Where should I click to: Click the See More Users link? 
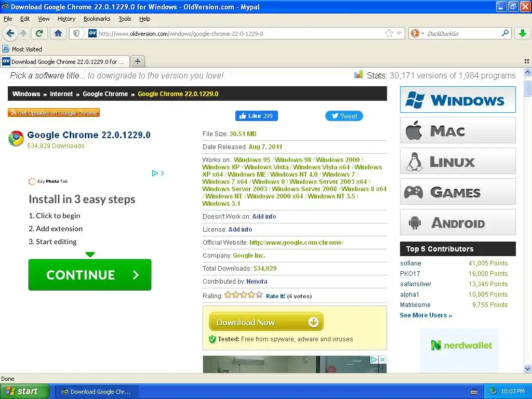(426, 315)
